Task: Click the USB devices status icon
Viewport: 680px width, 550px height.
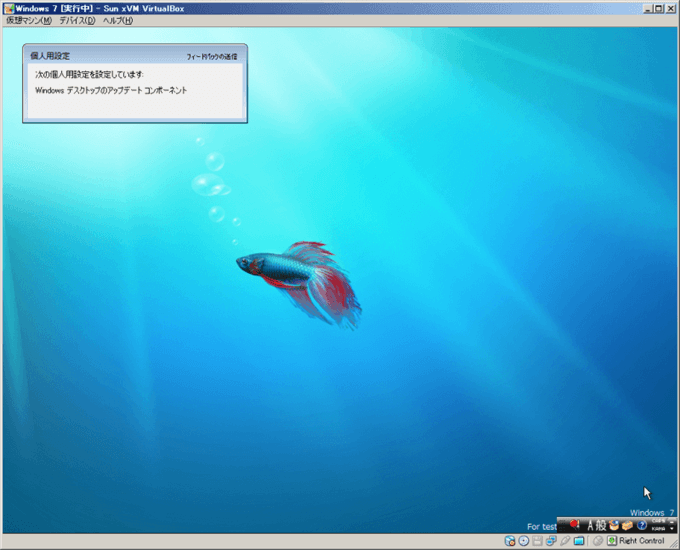Action: click(565, 541)
